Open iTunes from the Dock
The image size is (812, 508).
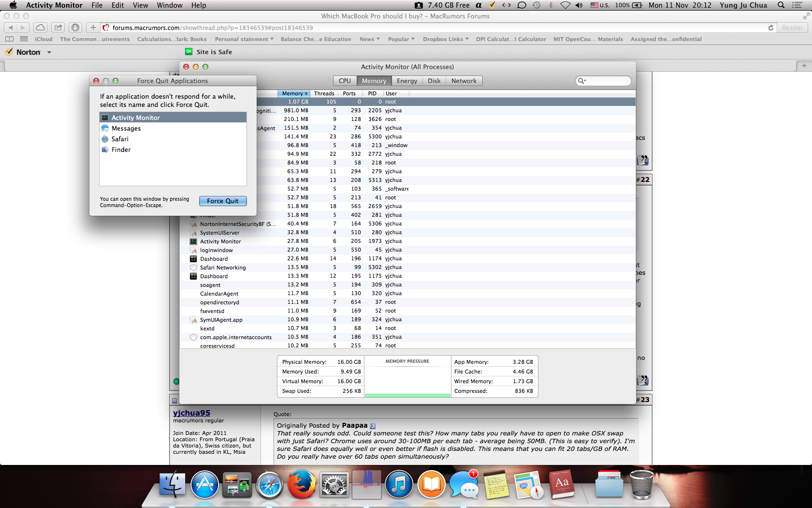coord(399,484)
